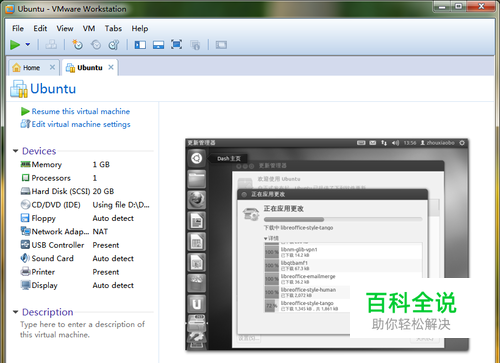The height and width of the screenshot is (363, 500).
Task: Open the File menu
Action: (18, 29)
